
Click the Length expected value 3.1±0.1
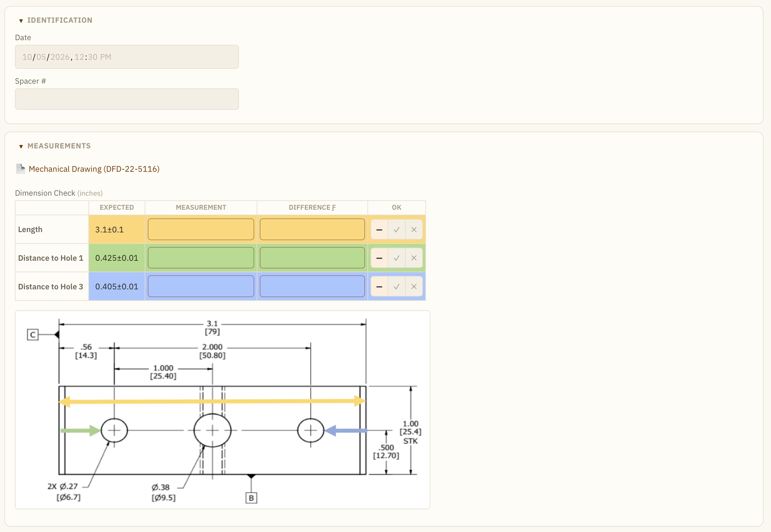(x=109, y=230)
